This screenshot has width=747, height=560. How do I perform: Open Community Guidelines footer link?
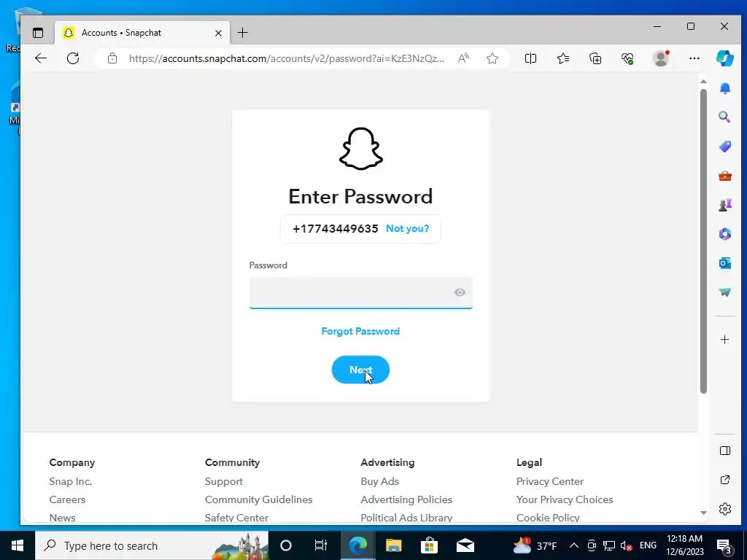(x=259, y=499)
